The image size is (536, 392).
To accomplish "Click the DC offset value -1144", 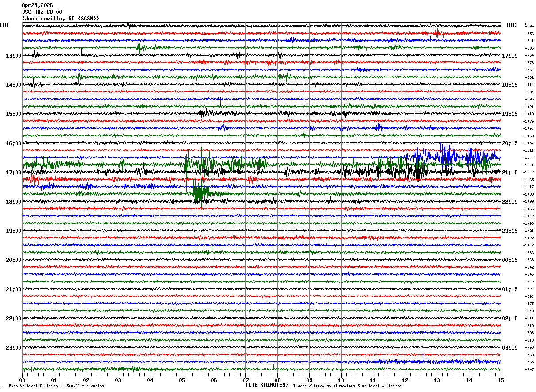I will pos(529,158).
